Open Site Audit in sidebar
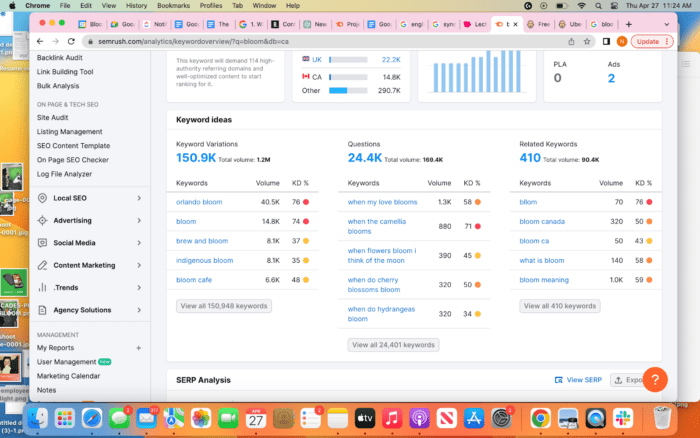This screenshot has width=700, height=438. [x=52, y=117]
